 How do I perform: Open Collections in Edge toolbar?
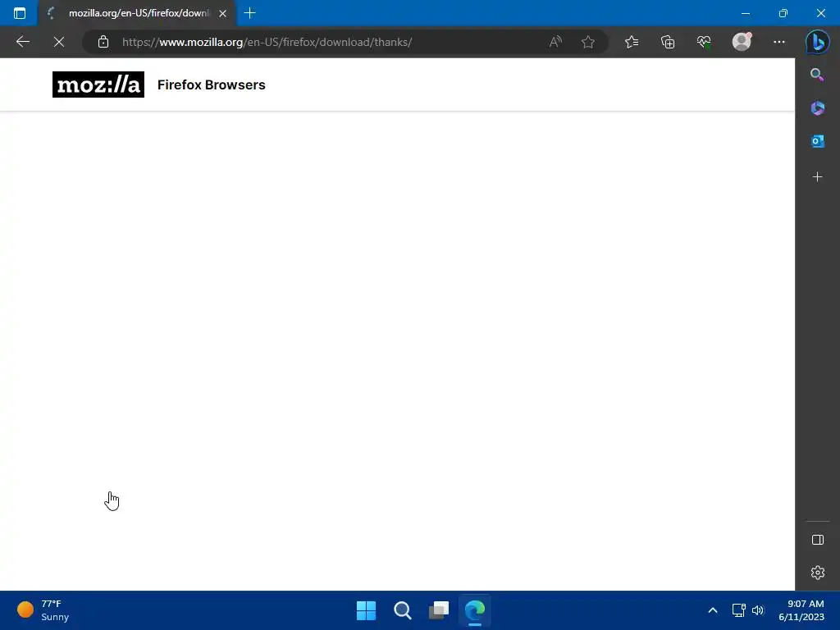click(668, 42)
